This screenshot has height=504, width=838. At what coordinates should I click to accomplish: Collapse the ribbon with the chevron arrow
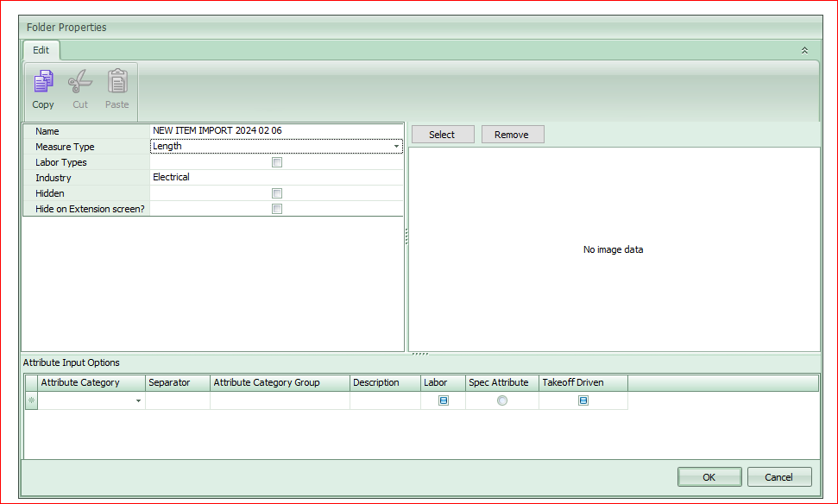[x=804, y=50]
